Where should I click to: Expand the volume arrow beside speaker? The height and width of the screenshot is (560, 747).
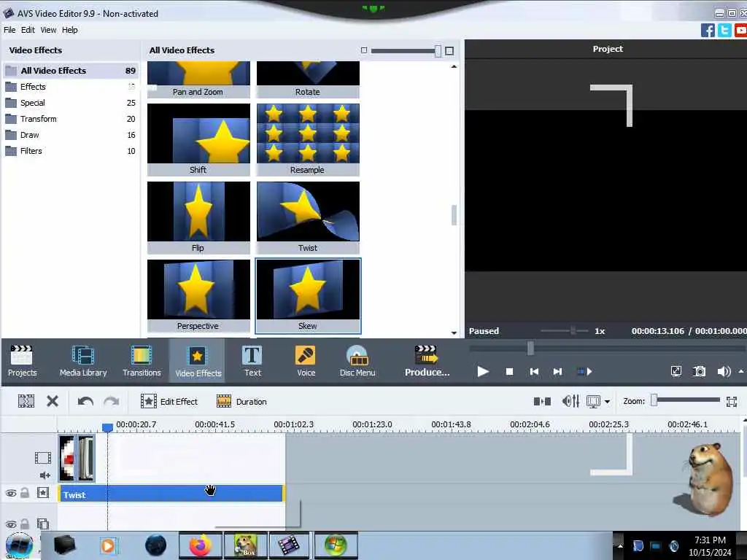[741, 371]
